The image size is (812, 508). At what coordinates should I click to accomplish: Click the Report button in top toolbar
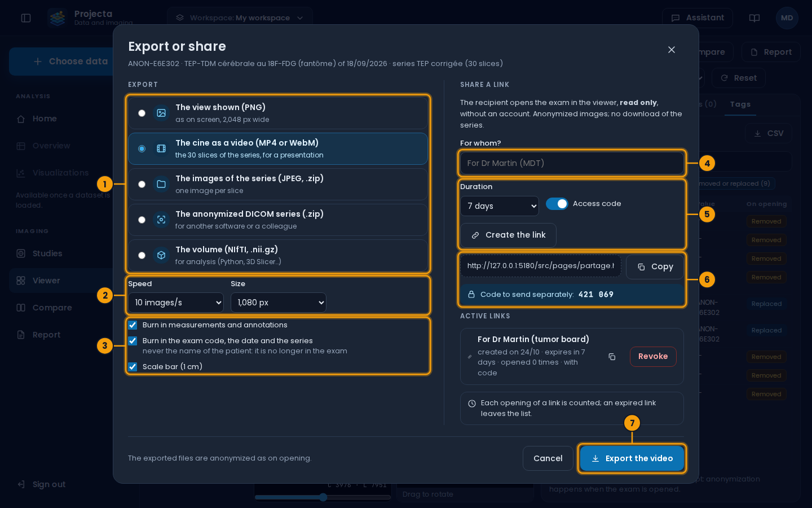(771, 52)
